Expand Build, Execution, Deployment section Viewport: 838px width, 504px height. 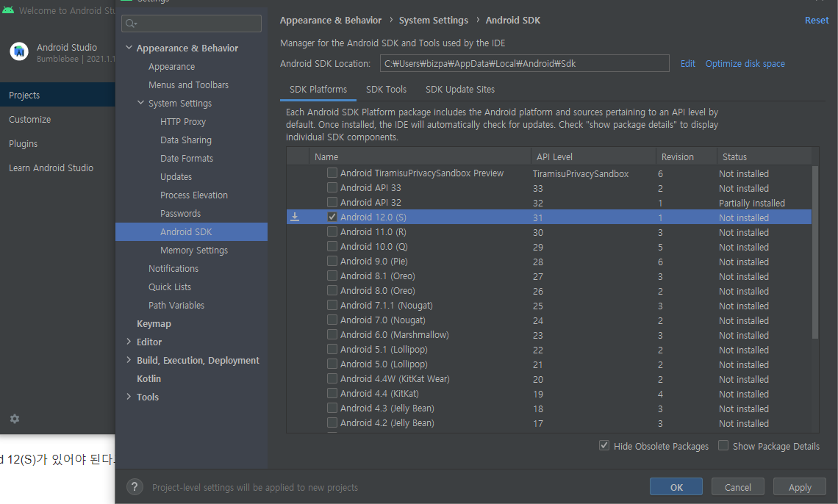tap(129, 360)
